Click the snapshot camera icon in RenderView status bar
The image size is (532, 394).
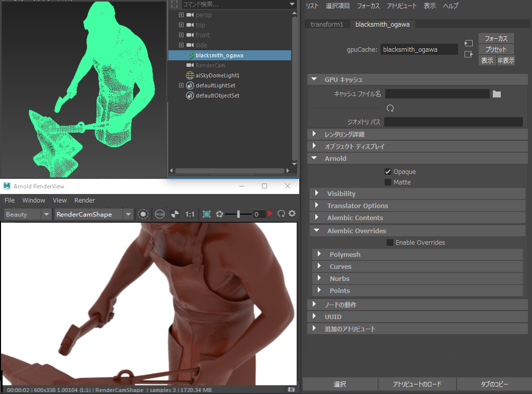coord(291,389)
